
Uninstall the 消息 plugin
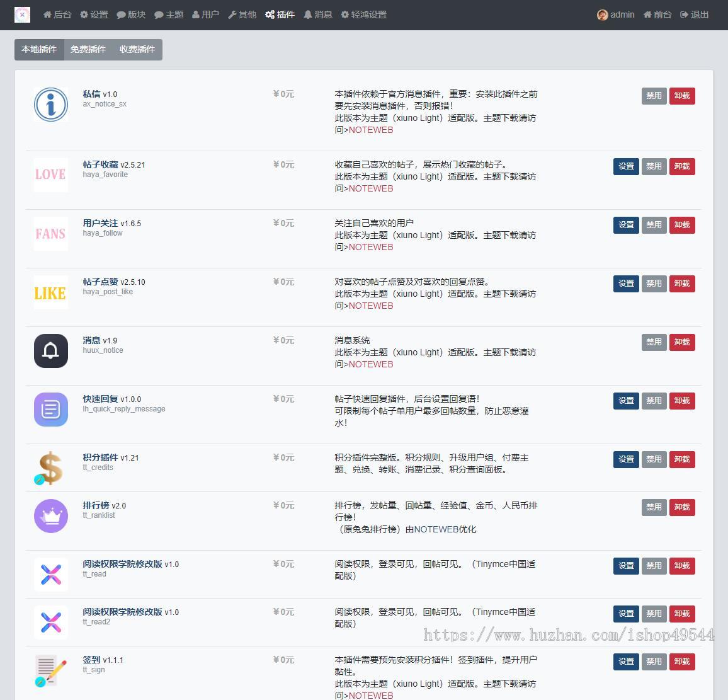(682, 342)
